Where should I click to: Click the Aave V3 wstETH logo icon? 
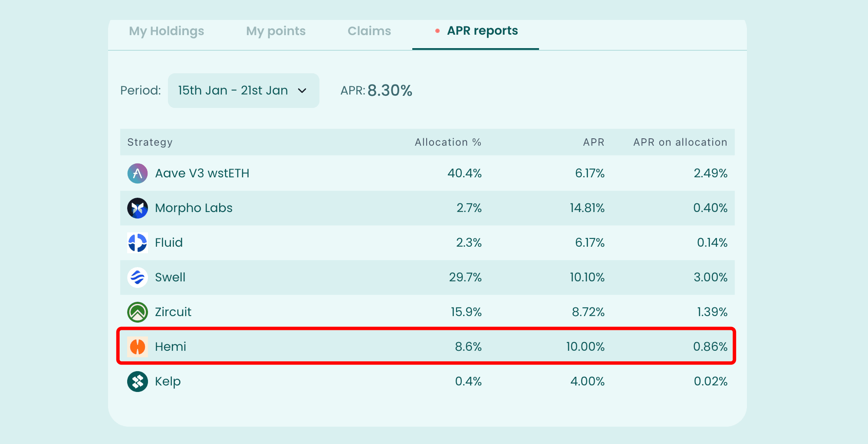[138, 173]
